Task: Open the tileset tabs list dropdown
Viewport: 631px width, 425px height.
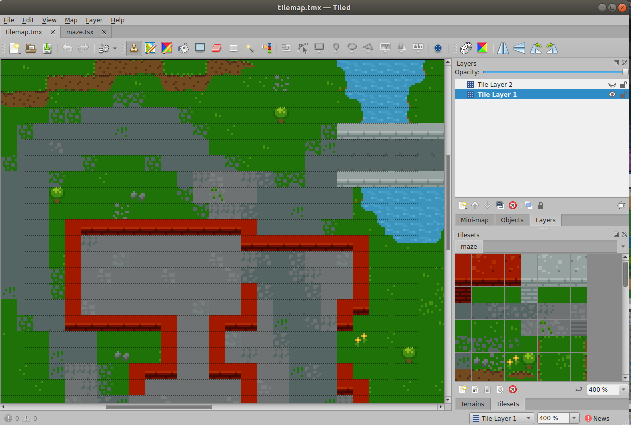Action: 623,246
